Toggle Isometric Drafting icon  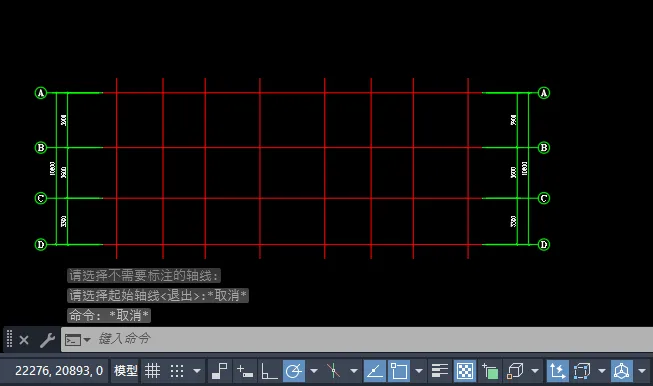333,371
